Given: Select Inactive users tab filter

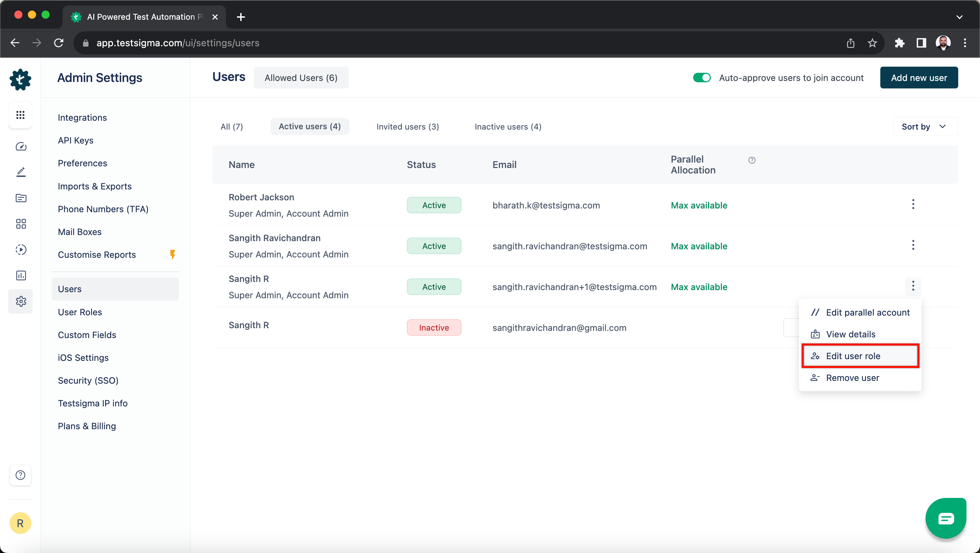Looking at the screenshot, I should pyautogui.click(x=507, y=127).
